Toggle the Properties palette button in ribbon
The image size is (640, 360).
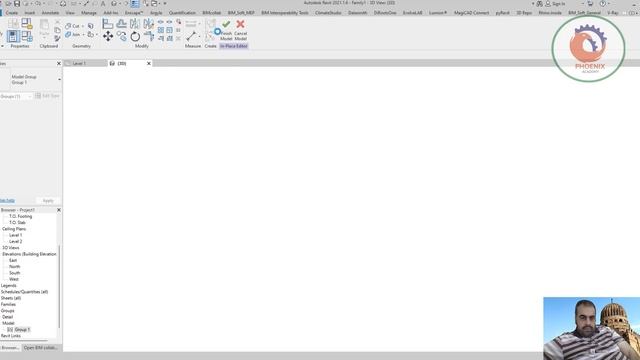(13, 36)
